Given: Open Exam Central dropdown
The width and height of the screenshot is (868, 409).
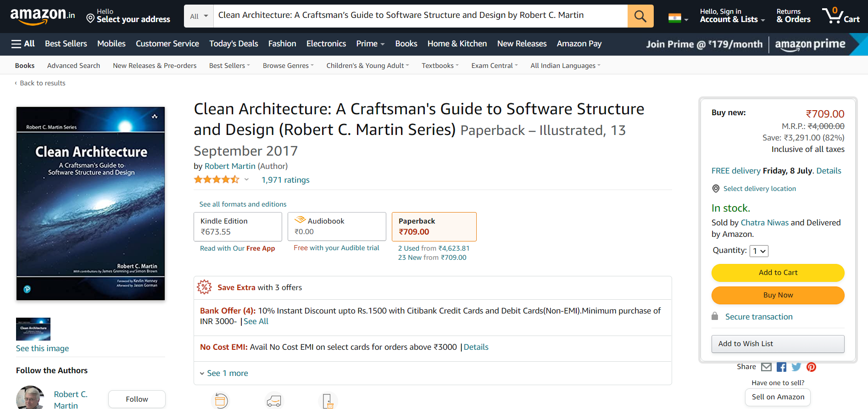Looking at the screenshot, I should pos(495,66).
